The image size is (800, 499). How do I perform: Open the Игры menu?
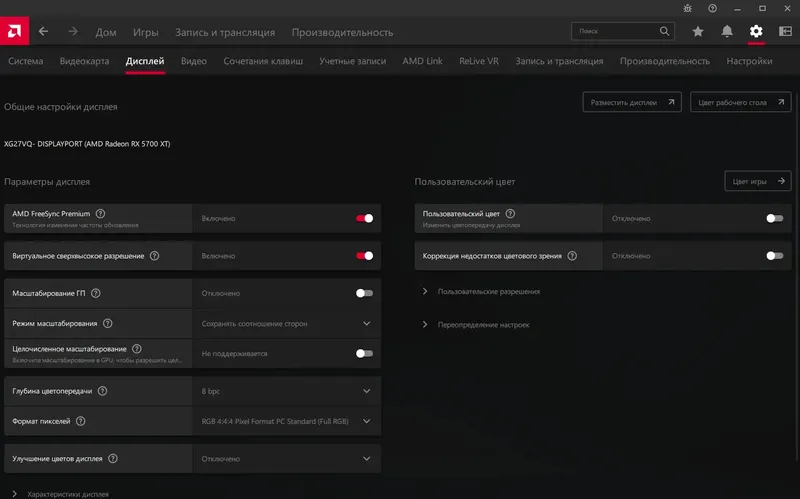(x=146, y=31)
